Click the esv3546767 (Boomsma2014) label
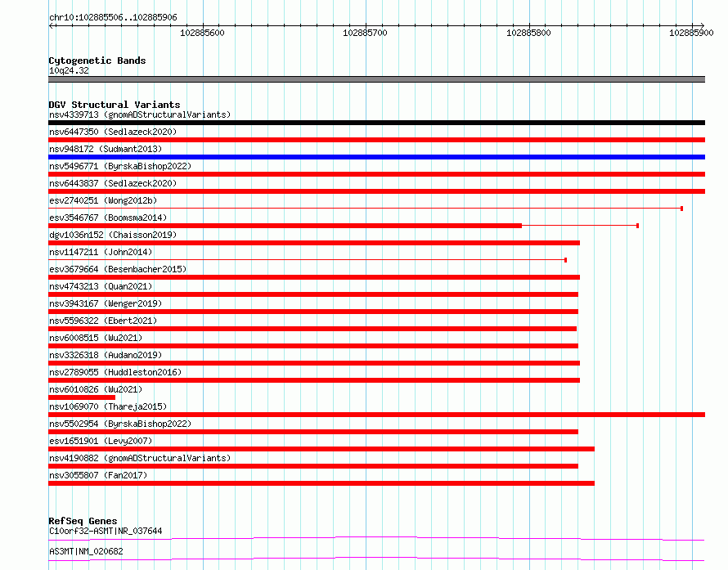This screenshot has width=728, height=570. tap(108, 218)
